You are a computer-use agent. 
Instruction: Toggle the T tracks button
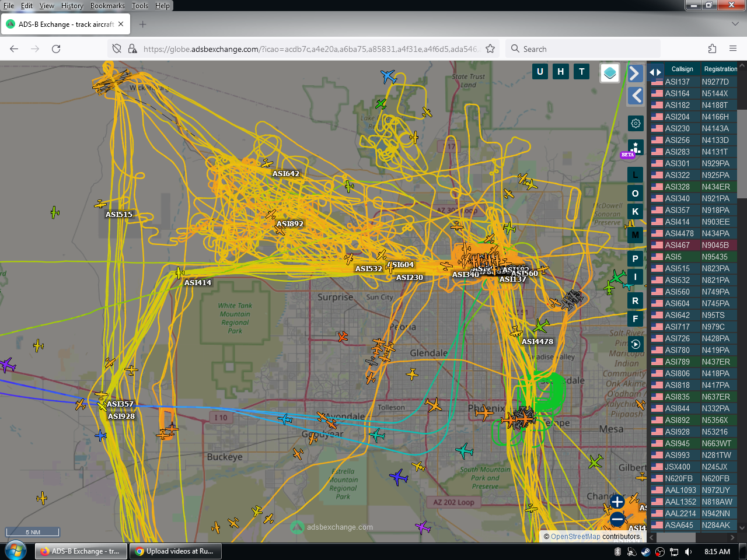[582, 72]
